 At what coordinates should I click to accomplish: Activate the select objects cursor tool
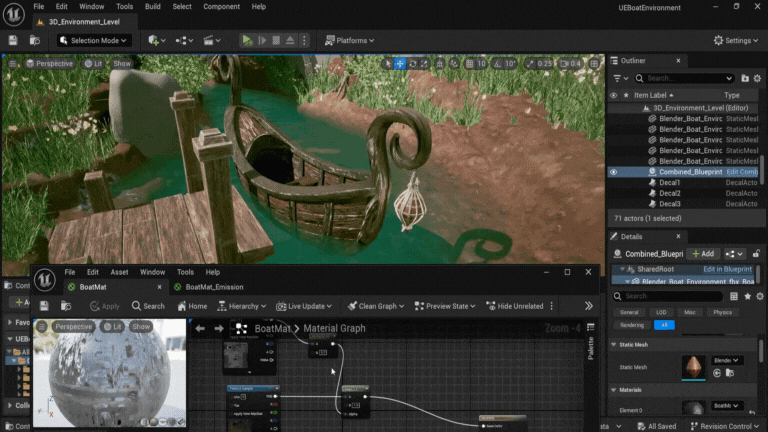coord(387,64)
